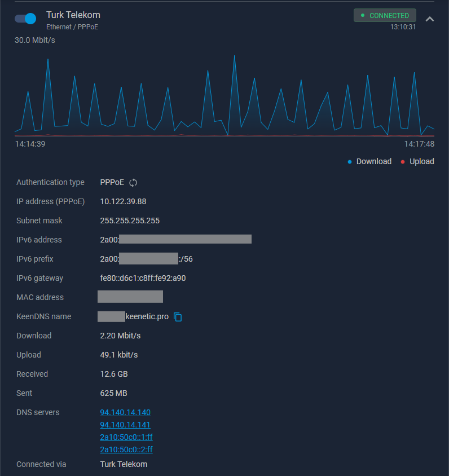Click the sent total 625 MB

[x=113, y=393]
